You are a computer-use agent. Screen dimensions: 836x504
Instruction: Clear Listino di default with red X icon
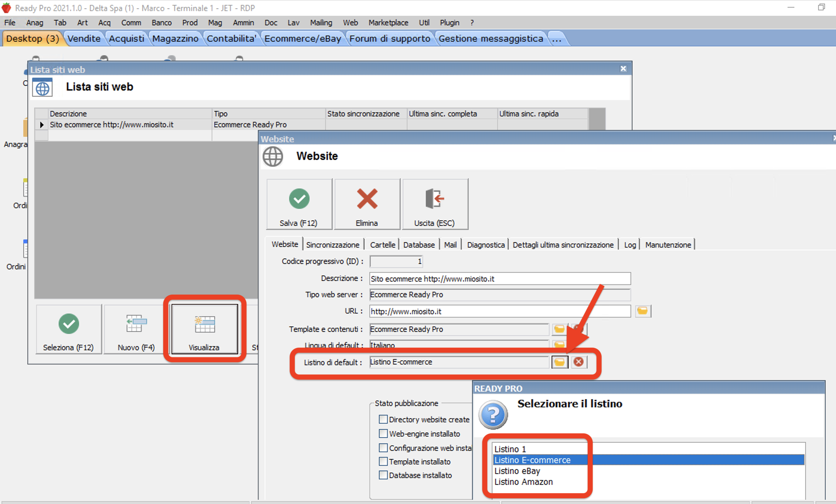tap(579, 362)
